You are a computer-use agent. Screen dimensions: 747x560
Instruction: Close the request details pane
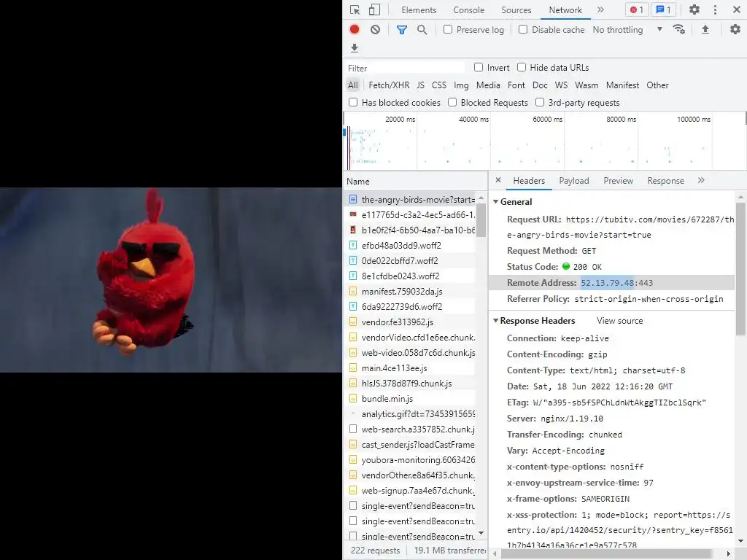[498, 180]
